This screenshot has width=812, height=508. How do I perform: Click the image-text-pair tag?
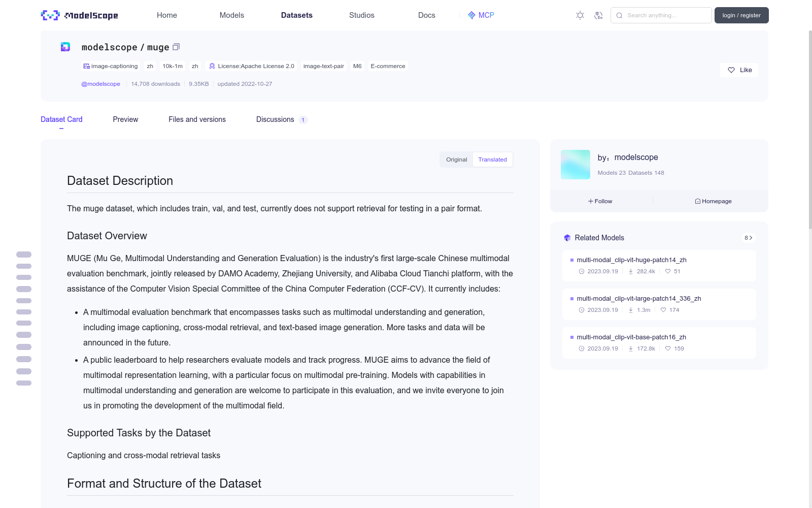[324, 66]
